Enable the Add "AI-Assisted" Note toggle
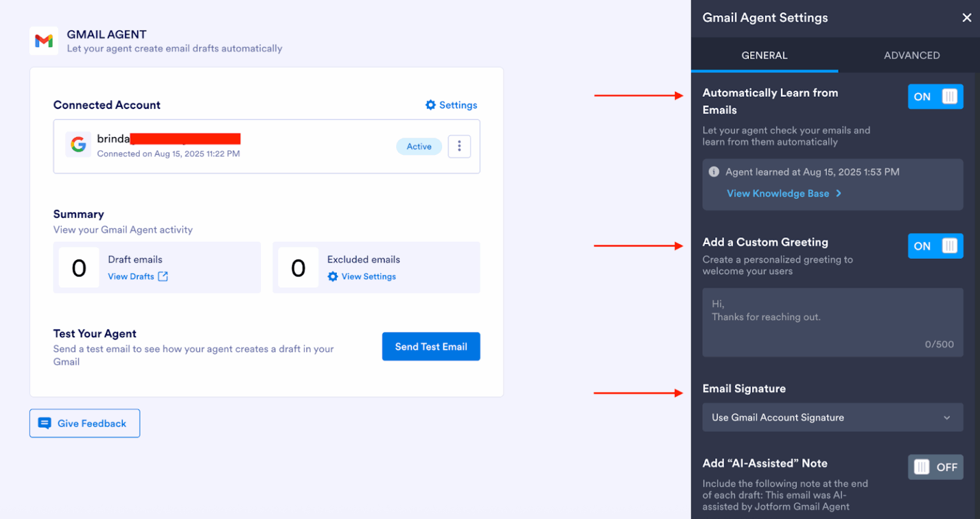This screenshot has width=980, height=519. point(935,467)
